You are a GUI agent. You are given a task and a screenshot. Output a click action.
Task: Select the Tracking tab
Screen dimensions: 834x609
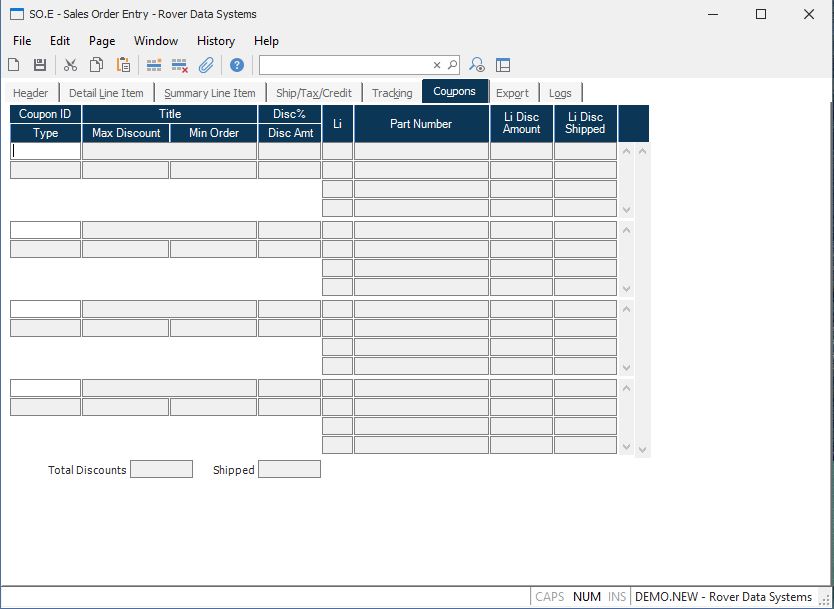(392, 93)
